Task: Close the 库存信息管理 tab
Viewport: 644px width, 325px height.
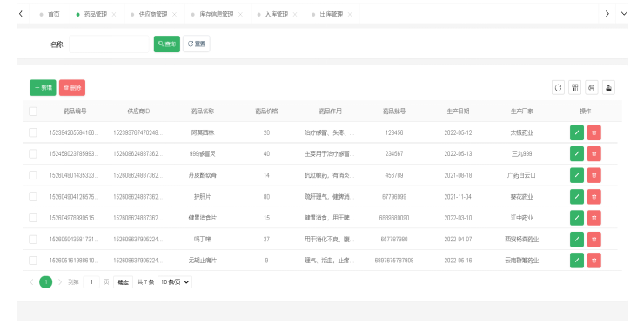Action: (x=241, y=15)
